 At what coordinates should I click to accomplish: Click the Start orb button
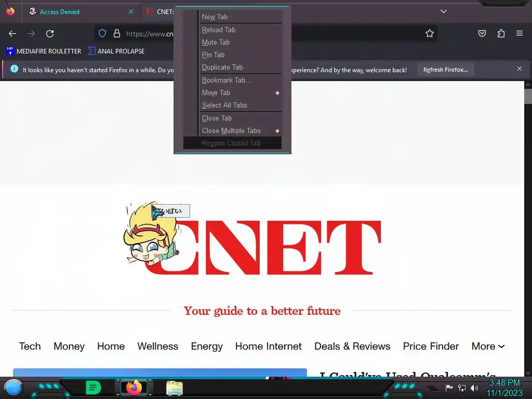[x=14, y=388]
